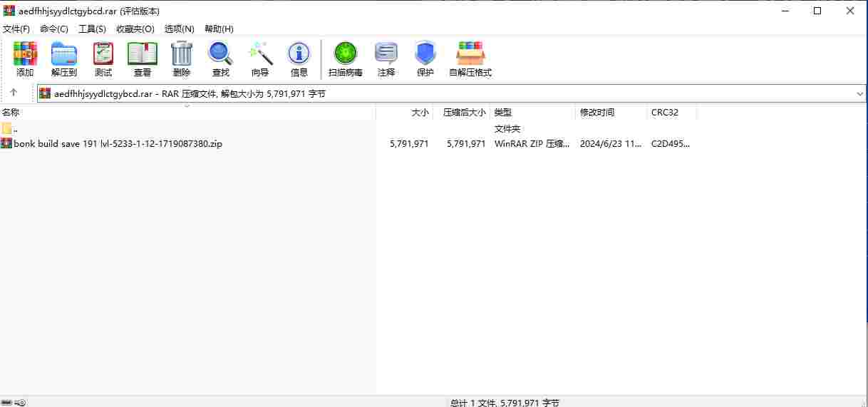Click the 保护 (Protect) shield icon
Image resolution: width=868 pixels, height=407 pixels.
point(425,53)
